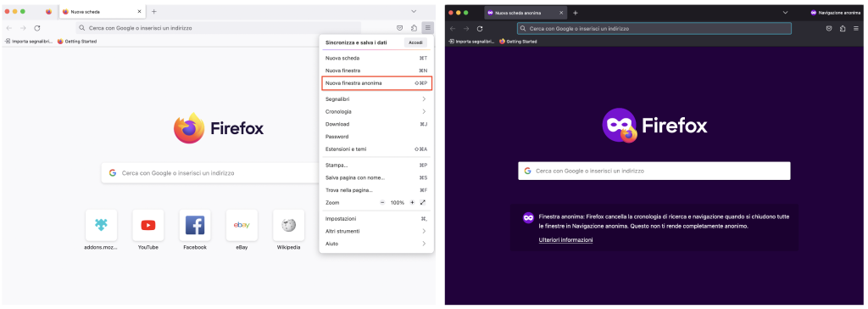
Task: Expand Cronologia submenu
Action: click(376, 111)
